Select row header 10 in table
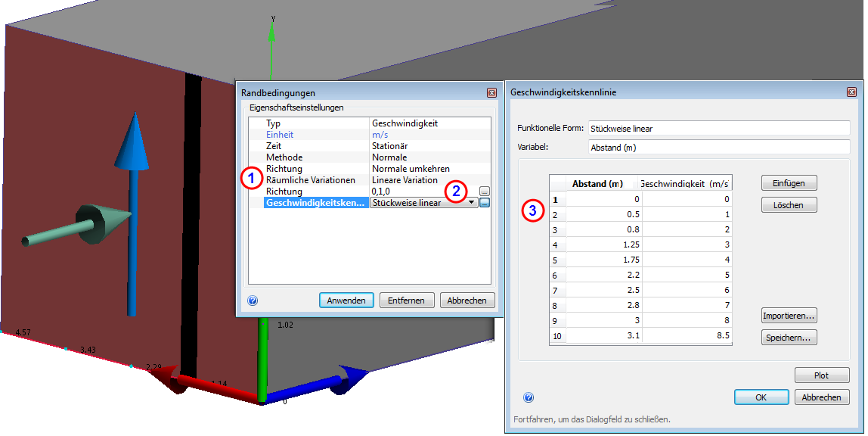This screenshot has height=436, width=868. pos(557,336)
